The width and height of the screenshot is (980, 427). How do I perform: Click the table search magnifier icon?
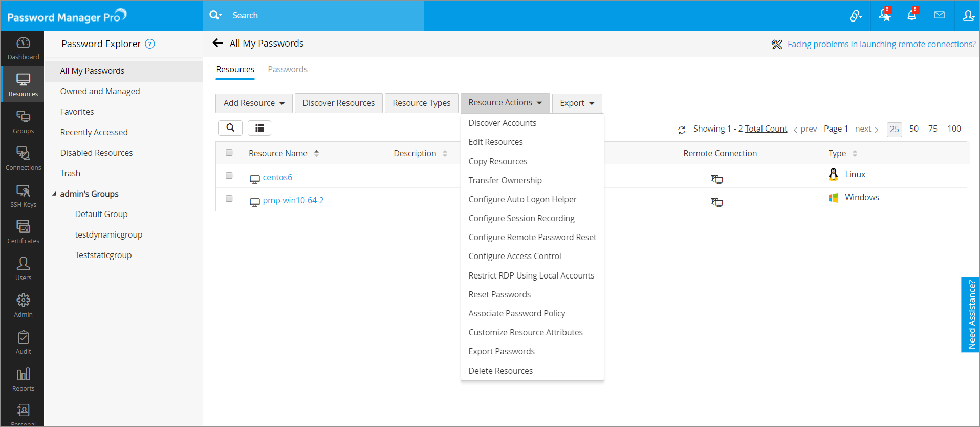230,128
